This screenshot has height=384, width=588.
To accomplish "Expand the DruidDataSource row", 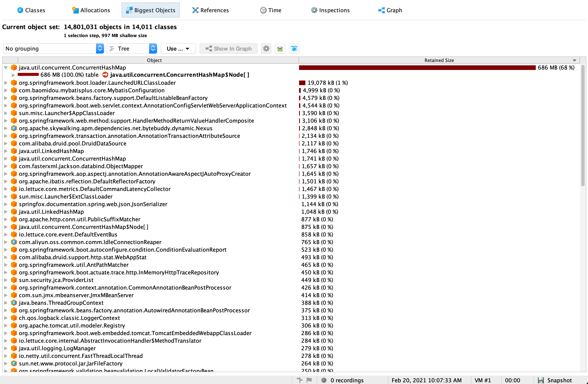I will (x=6, y=143).
